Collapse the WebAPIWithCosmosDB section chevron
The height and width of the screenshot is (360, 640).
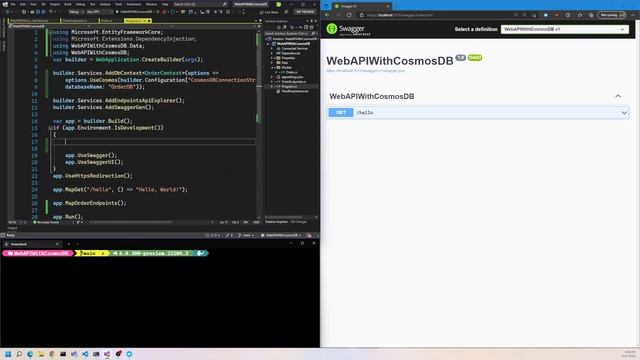(x=618, y=96)
